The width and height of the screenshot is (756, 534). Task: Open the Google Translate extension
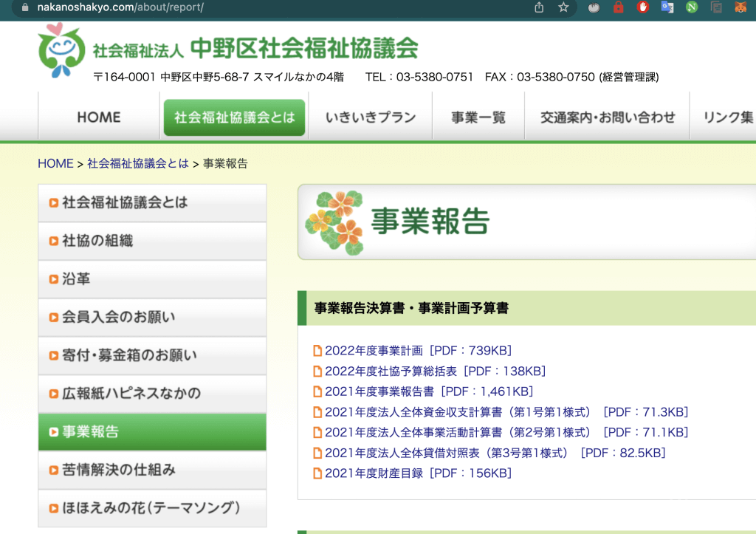click(667, 7)
